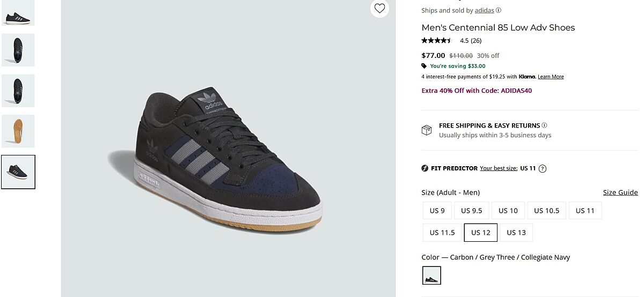Select size US 10.5
644x297 pixels.
pos(546,211)
